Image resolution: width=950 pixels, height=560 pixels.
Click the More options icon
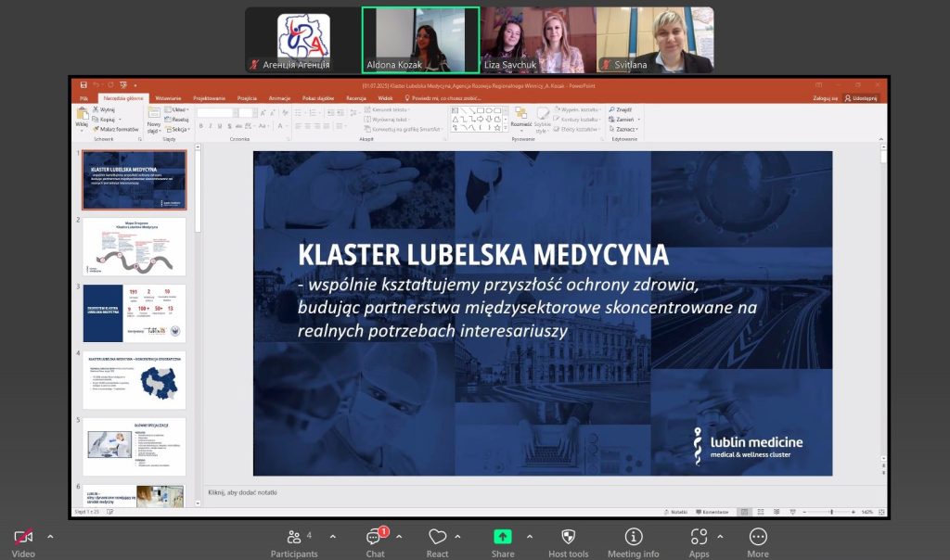[x=758, y=538]
